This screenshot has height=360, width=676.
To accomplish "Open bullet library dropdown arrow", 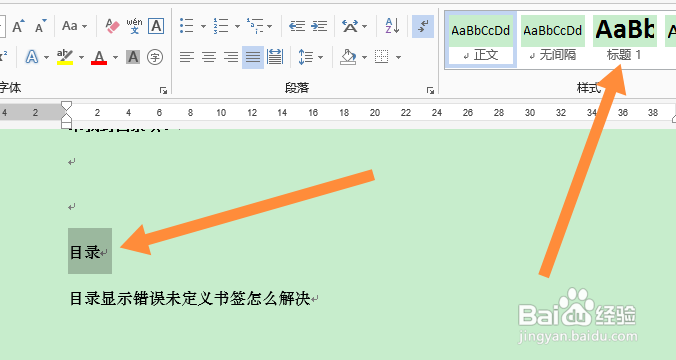I will (203, 26).
